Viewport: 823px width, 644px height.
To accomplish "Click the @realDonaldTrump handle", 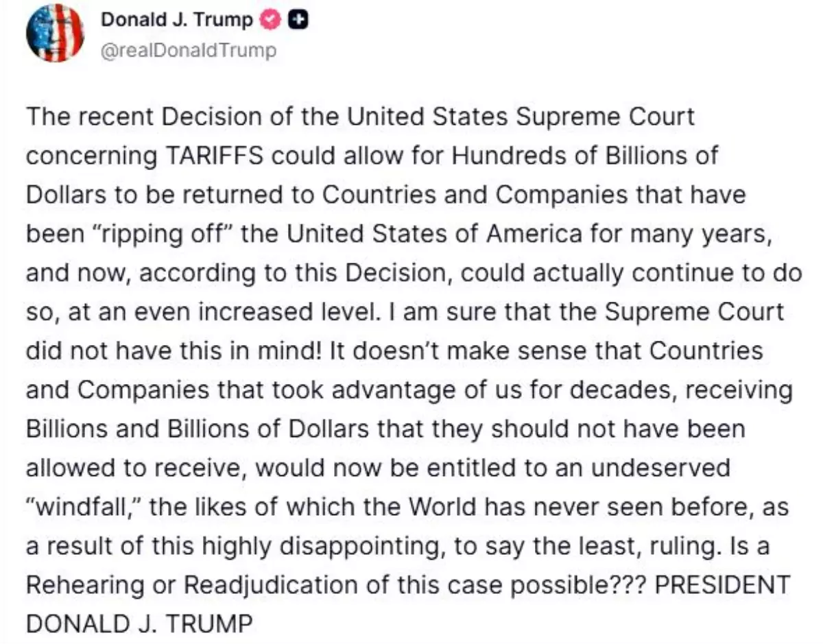I will point(189,51).
